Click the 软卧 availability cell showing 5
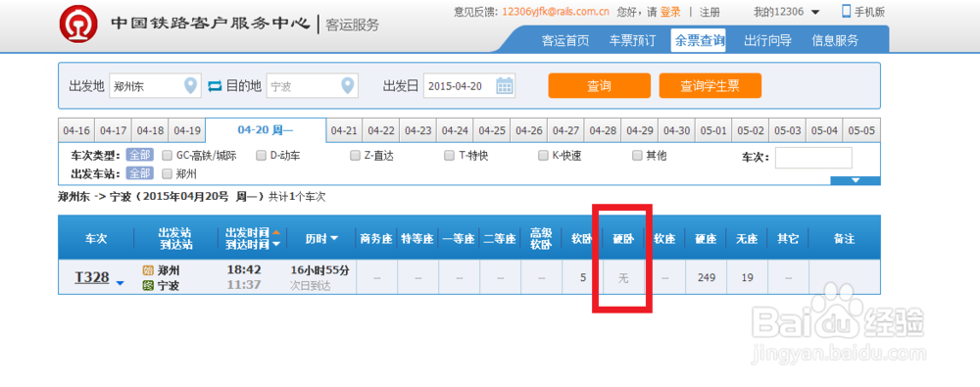This screenshot has height=387, width=980. pyautogui.click(x=582, y=277)
